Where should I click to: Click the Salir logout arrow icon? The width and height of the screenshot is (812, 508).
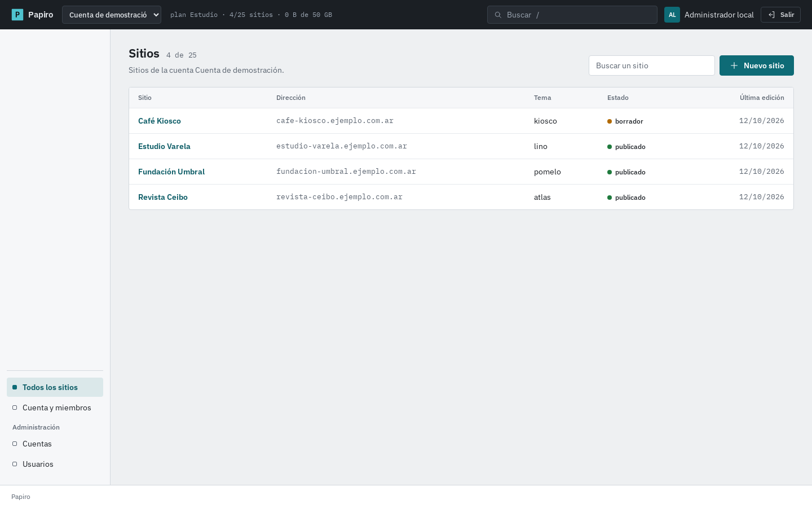(771, 15)
